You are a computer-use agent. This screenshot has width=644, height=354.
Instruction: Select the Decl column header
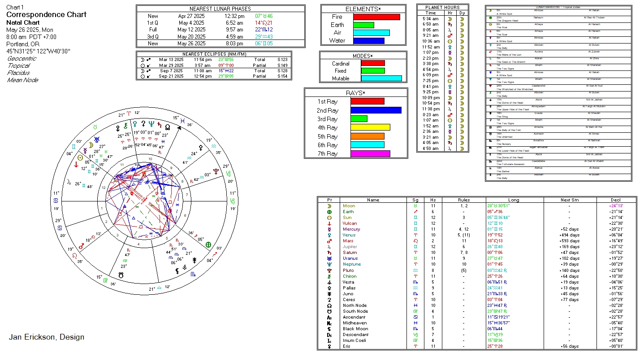pos(616,200)
